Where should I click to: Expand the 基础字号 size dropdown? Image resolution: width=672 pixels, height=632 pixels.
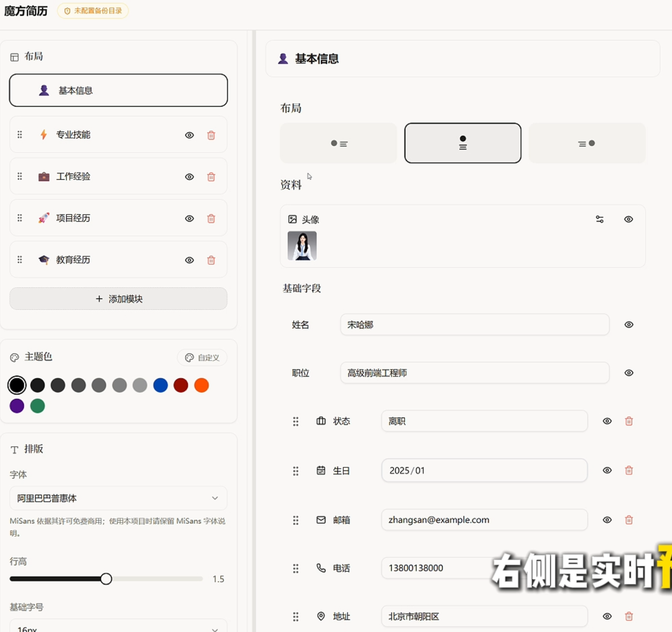pos(118,628)
